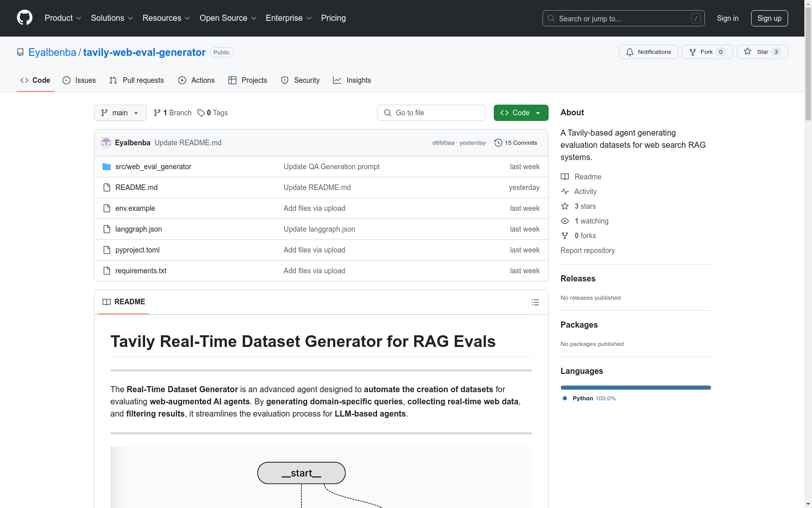
Task: Click the eye icon next to watching count
Action: [565, 221]
